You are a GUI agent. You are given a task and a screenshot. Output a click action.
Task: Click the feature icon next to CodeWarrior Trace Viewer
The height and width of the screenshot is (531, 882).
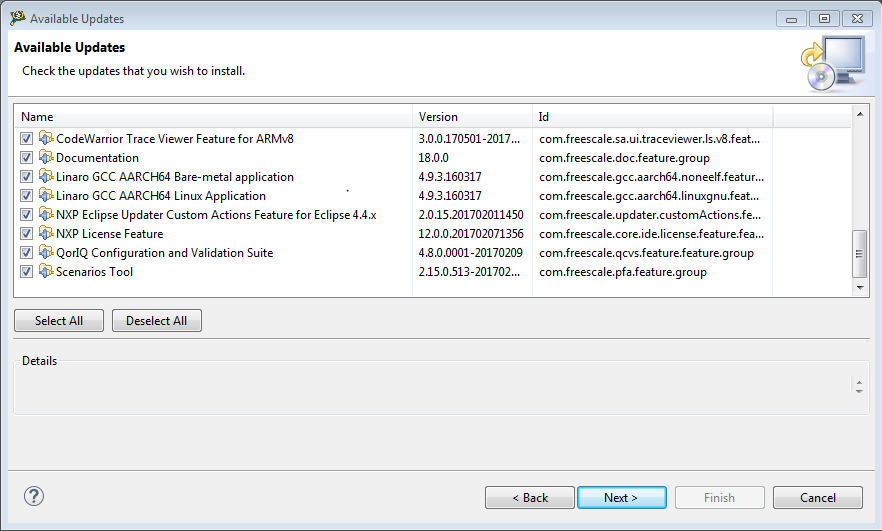(x=46, y=138)
